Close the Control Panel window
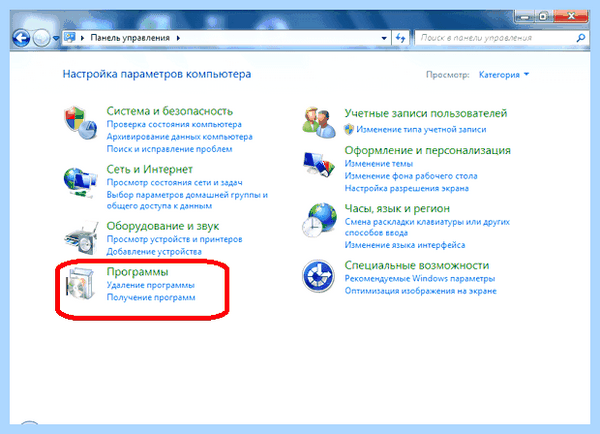 [570, 16]
